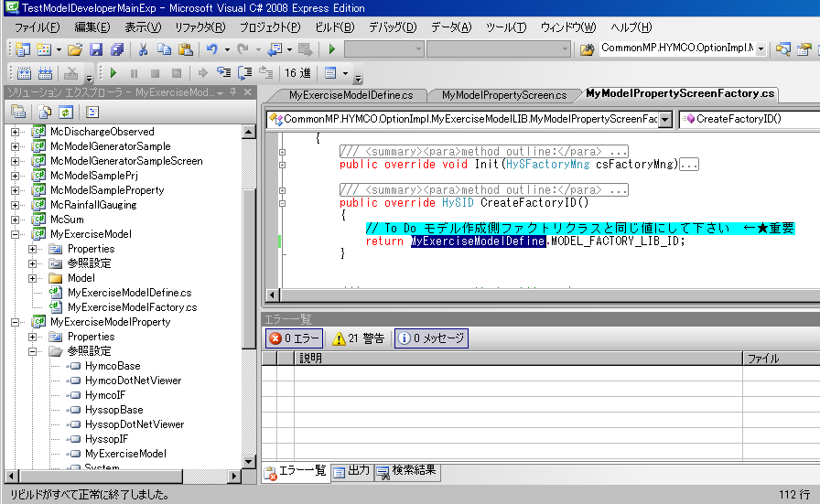
Task: Click Solution Explorer's vertical scrollbar down arrow
Action: click(x=249, y=462)
